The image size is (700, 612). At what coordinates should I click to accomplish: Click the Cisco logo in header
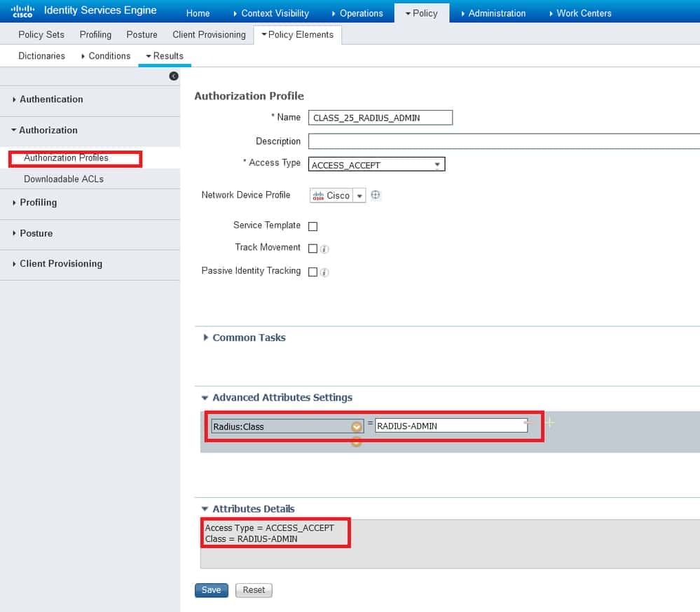tap(22, 11)
